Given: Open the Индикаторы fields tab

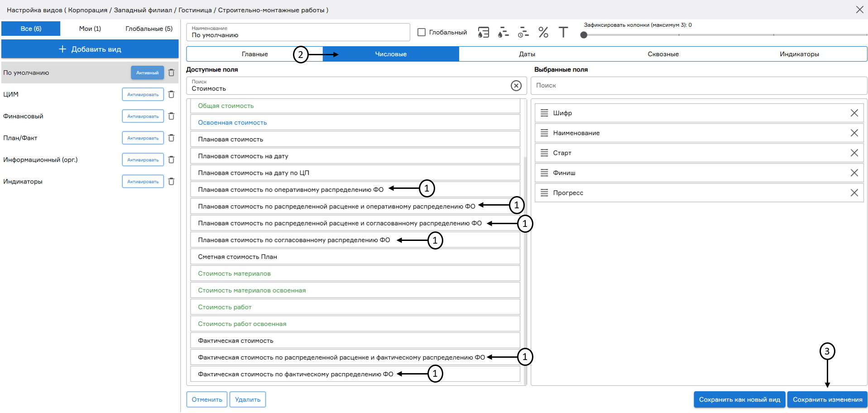Looking at the screenshot, I should point(799,54).
